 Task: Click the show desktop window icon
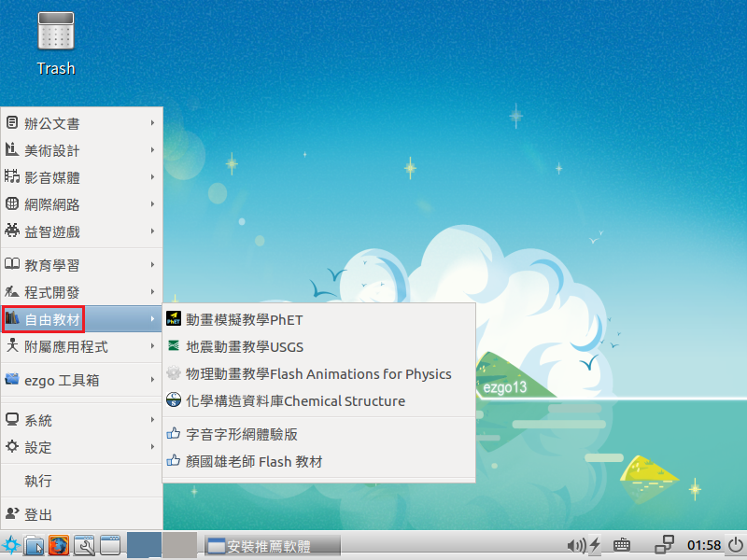click(x=110, y=545)
